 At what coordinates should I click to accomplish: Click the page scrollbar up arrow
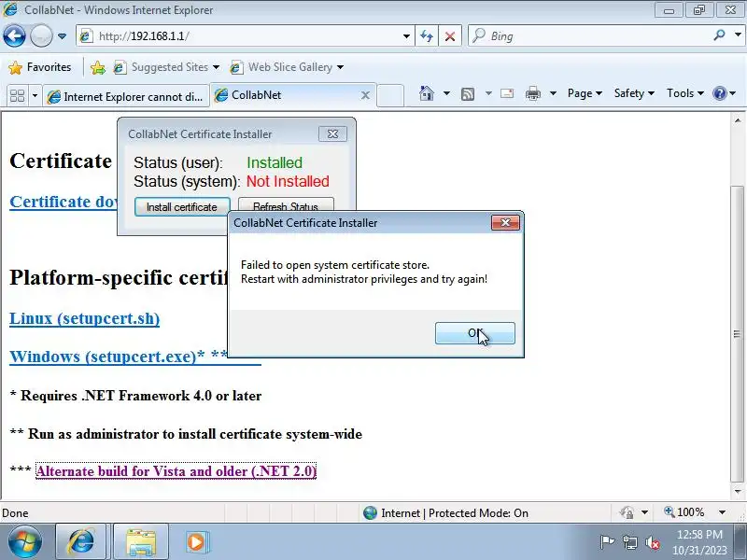click(x=738, y=121)
